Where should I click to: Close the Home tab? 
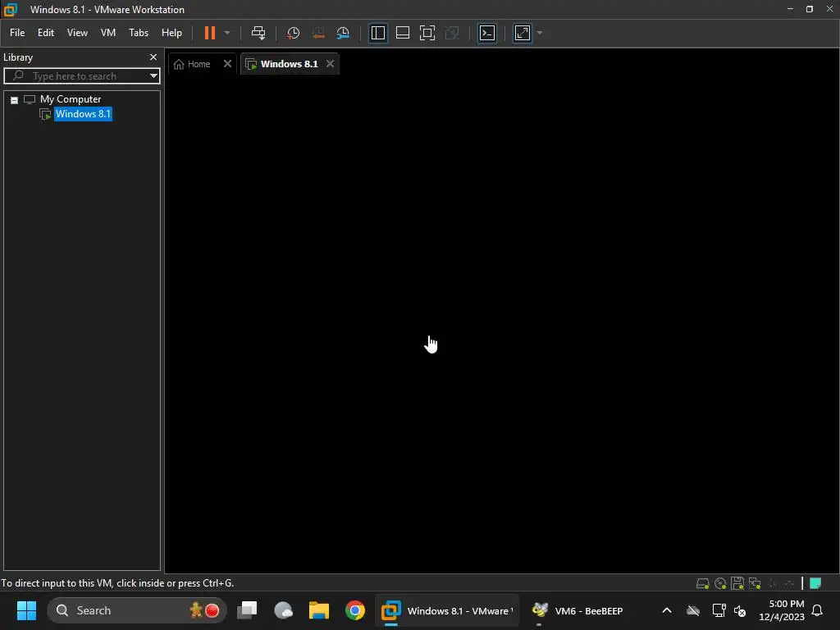(227, 64)
